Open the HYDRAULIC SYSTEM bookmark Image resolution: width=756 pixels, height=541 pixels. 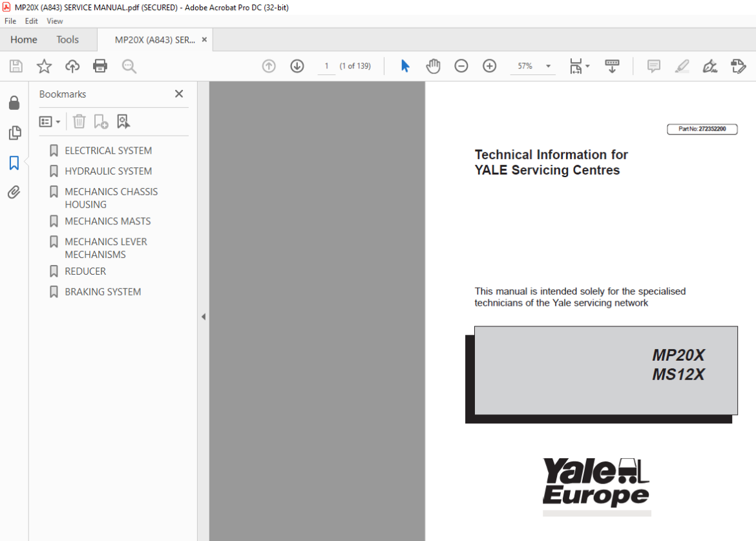coord(108,171)
